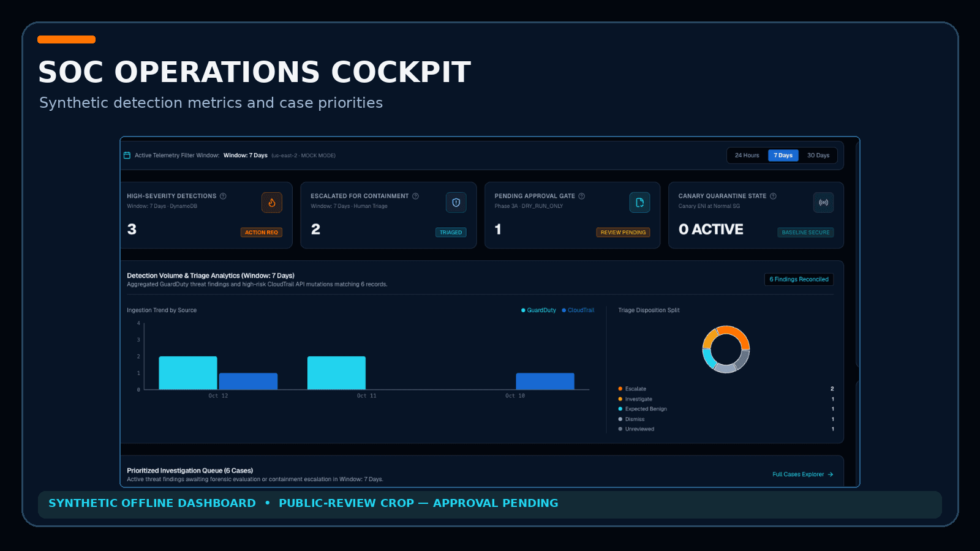This screenshot has width=980, height=551.
Task: Click the blue CloudTrail bar above Oct 10
Action: [x=545, y=381]
